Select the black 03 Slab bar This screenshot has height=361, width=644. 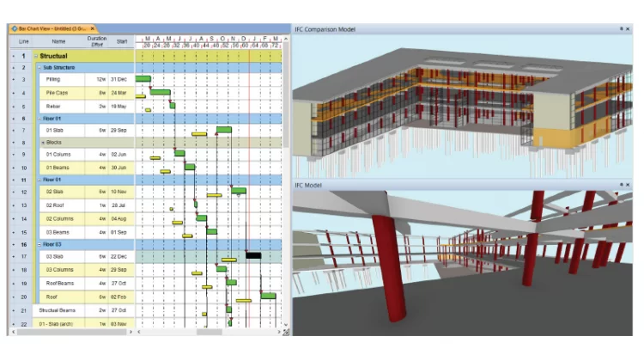point(253,255)
